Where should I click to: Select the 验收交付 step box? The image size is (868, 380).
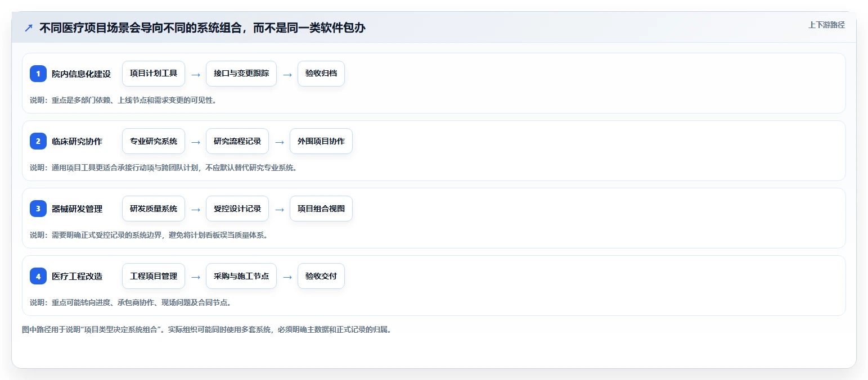(x=321, y=276)
